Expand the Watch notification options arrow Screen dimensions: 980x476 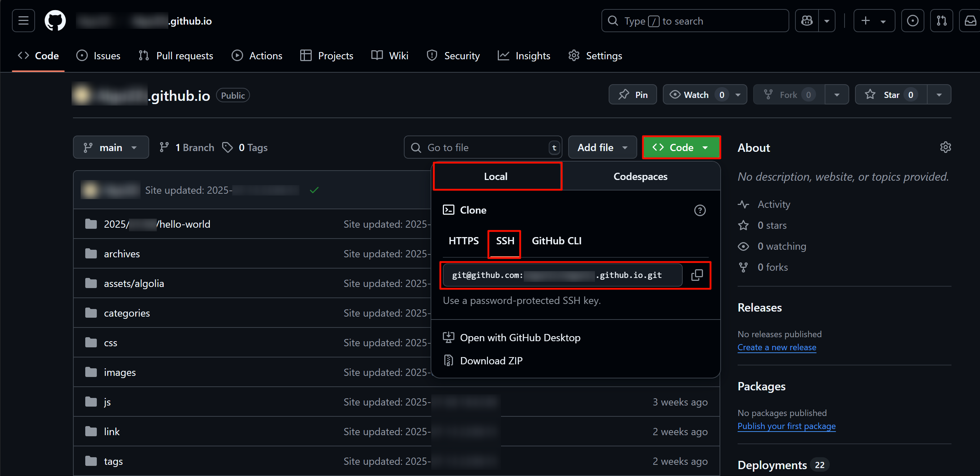(x=738, y=94)
